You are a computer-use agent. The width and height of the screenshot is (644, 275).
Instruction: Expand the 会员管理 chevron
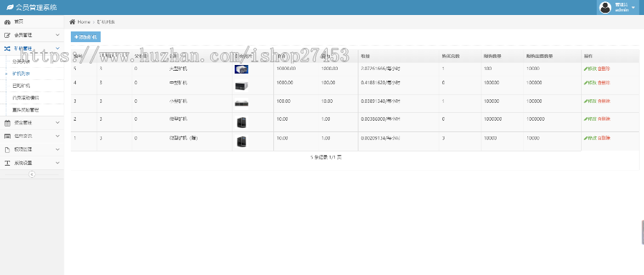(x=57, y=35)
